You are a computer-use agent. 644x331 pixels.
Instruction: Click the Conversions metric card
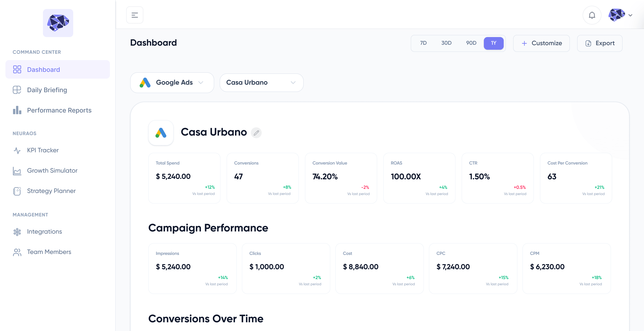[x=263, y=178]
